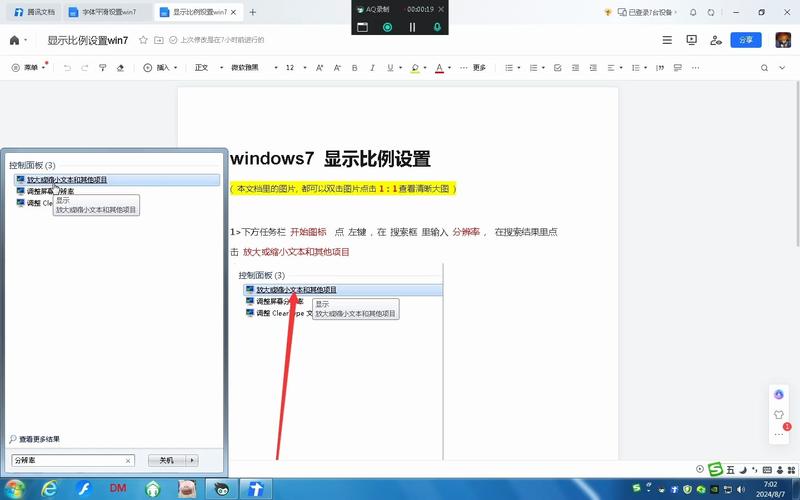Pause the AQ录制 screen recording
Image resolution: width=800 pixels, height=500 pixels.
coord(412,27)
